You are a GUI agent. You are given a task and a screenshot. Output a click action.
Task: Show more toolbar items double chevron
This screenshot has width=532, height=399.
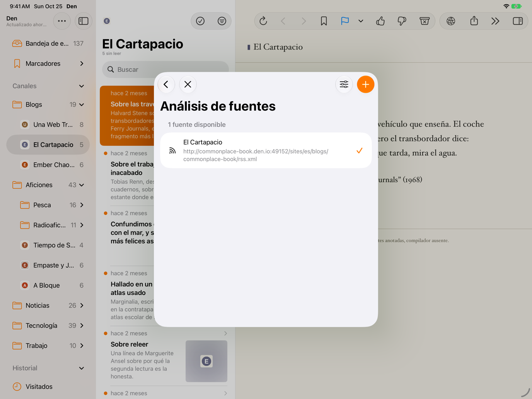(x=495, y=21)
